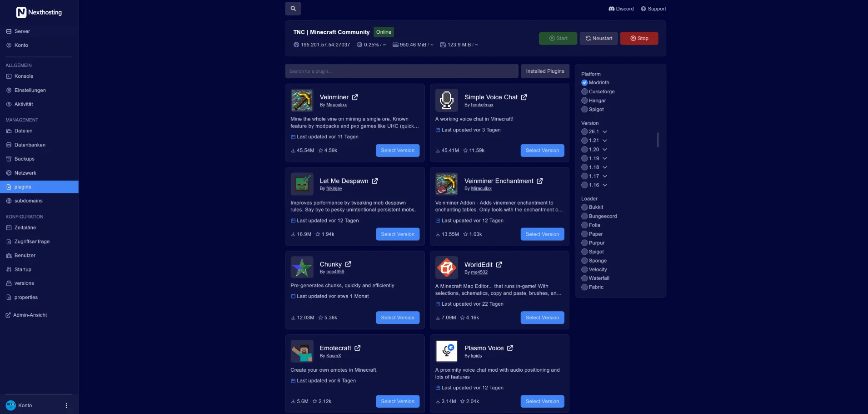Open Dateien in the sidebar
The height and width of the screenshot is (414, 868).
click(x=39, y=131)
